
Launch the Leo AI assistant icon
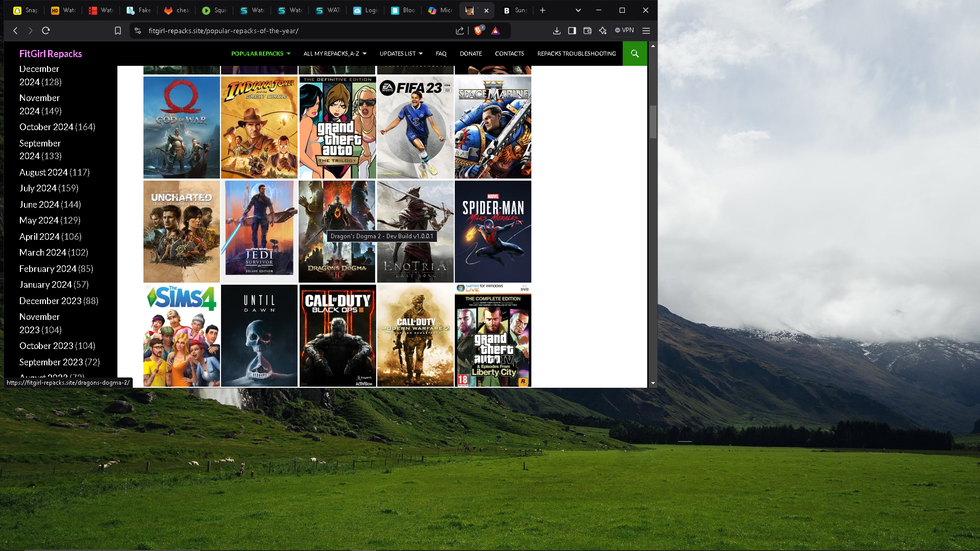pyautogui.click(x=603, y=31)
